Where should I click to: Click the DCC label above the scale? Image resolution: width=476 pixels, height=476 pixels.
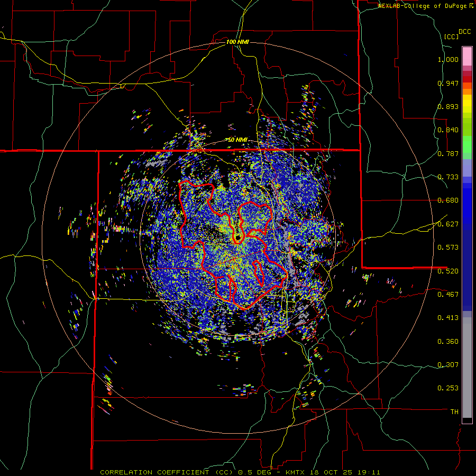pyautogui.click(x=464, y=32)
